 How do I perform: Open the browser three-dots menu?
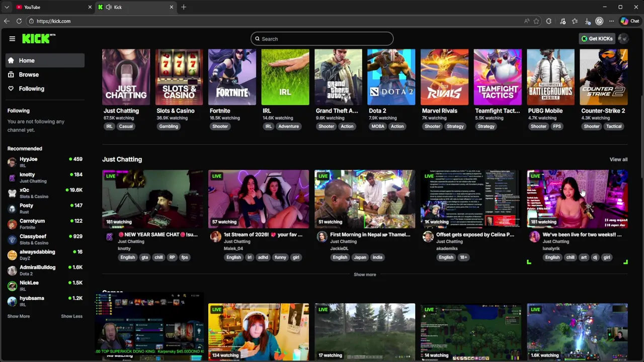tap(611, 21)
